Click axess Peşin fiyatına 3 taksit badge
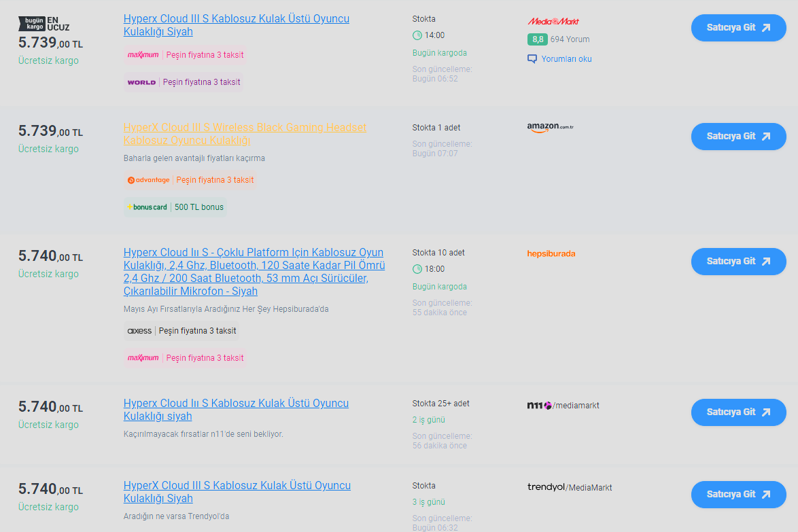 (181, 331)
